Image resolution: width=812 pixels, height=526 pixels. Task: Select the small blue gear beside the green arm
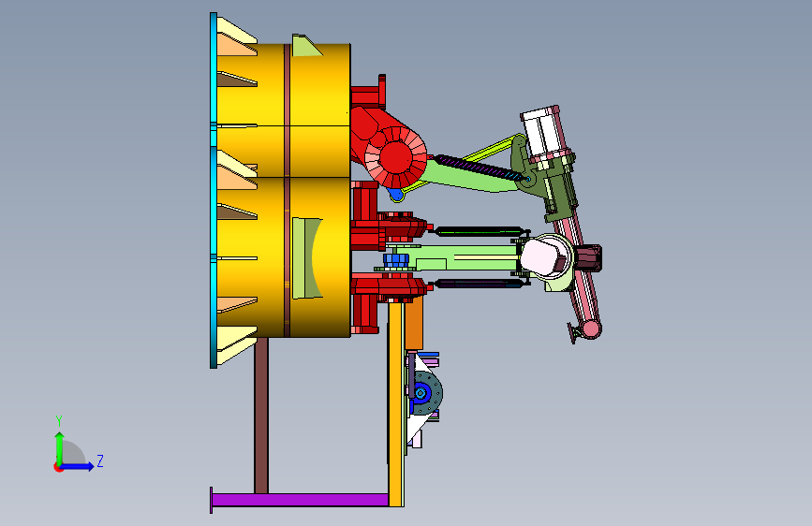click(396, 259)
